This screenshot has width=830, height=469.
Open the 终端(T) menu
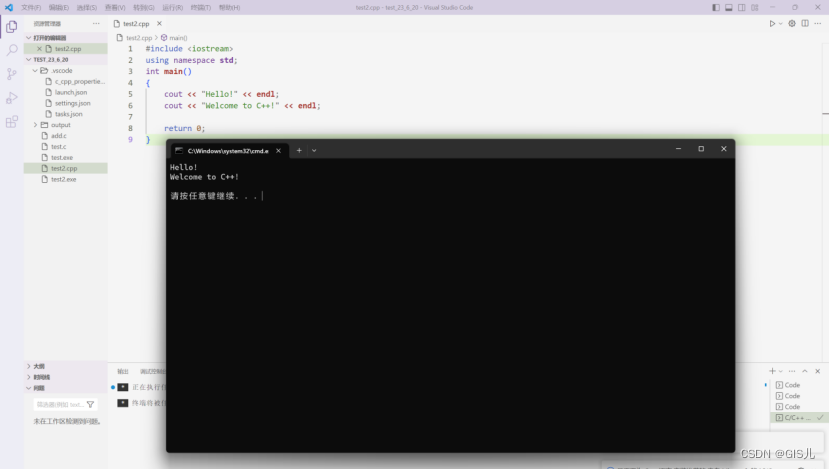(201, 7)
